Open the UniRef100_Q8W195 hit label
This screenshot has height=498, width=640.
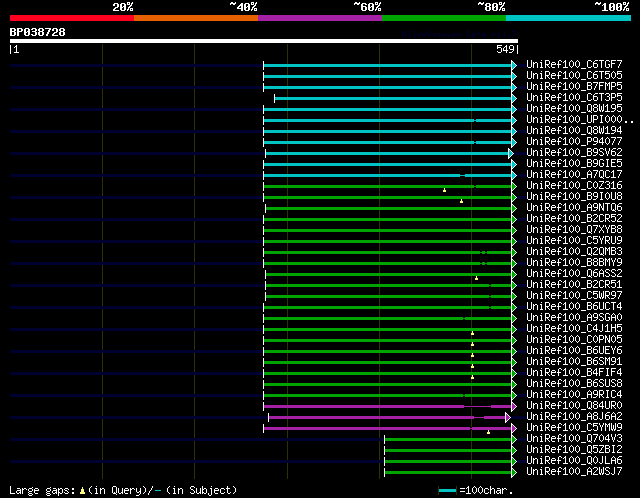573,109
